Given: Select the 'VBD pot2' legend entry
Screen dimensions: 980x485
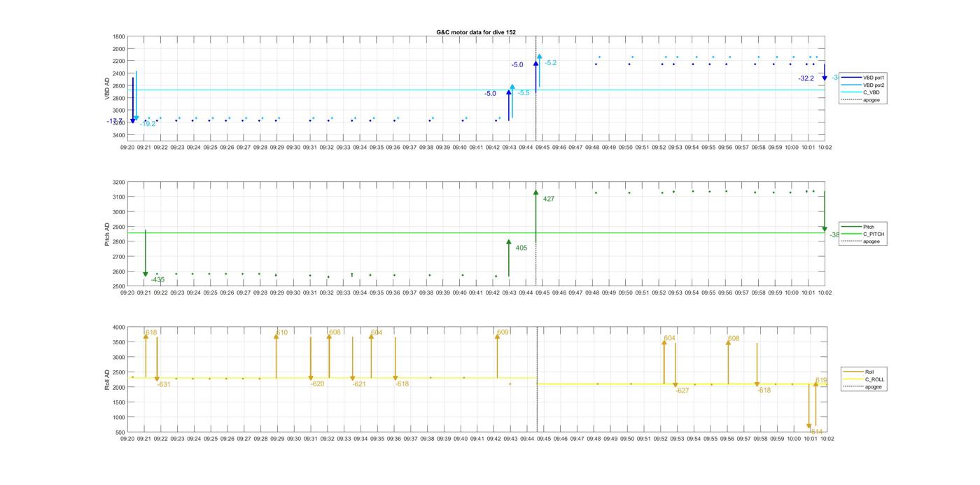Looking at the screenshot, I should click(x=863, y=85).
